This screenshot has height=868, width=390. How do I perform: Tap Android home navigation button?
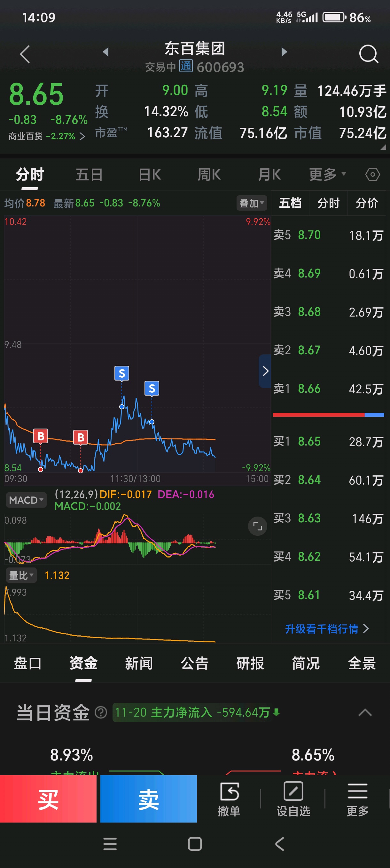click(x=195, y=844)
